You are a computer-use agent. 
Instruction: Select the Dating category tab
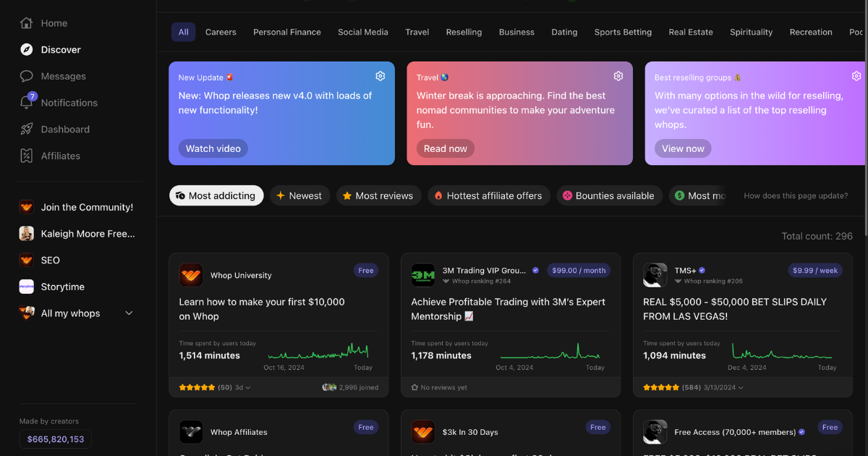click(x=564, y=32)
